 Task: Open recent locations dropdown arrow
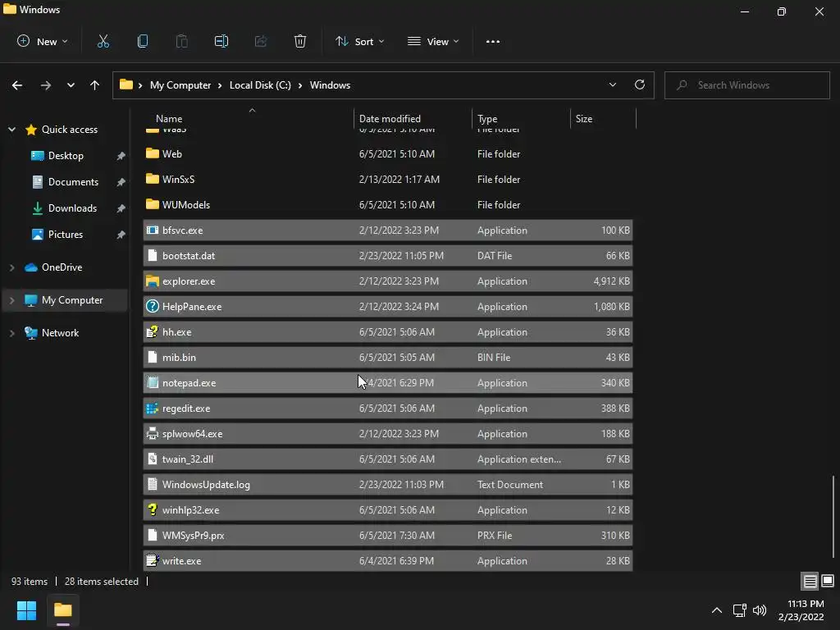[71, 85]
